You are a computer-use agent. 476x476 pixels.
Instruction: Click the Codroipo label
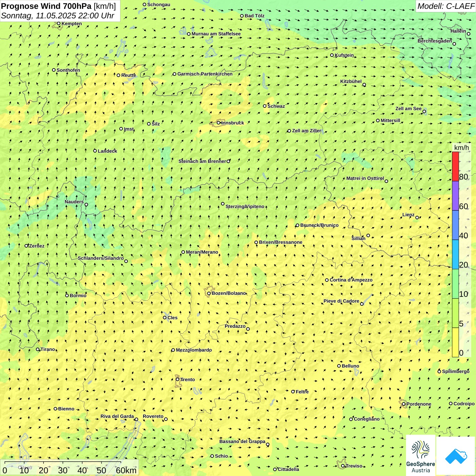(x=464, y=404)
